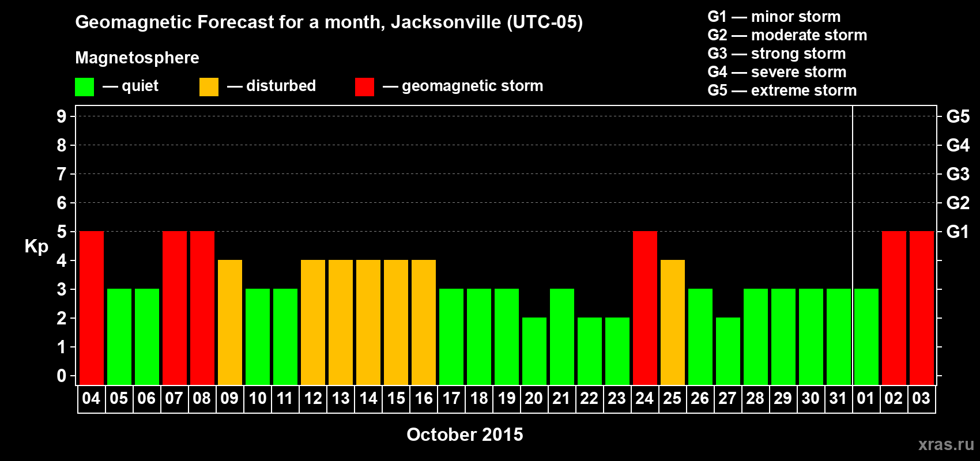This screenshot has height=461, width=980.
Task: Click 'G1 — minor storm' legend text
Action: coord(774,17)
